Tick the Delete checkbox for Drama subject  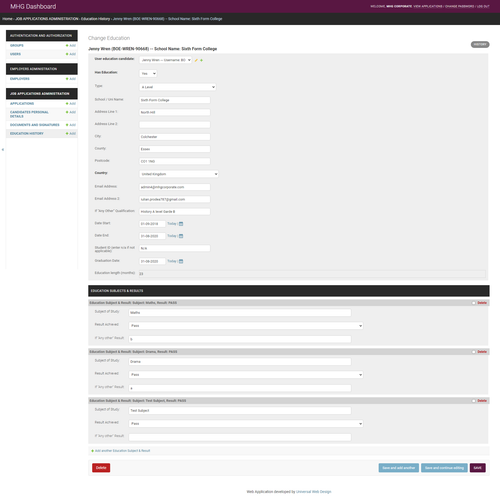coord(474,352)
